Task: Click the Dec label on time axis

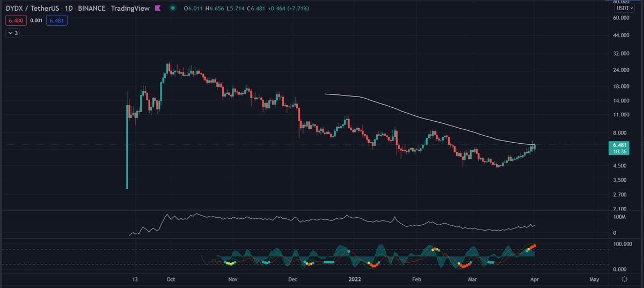Action: point(292,279)
